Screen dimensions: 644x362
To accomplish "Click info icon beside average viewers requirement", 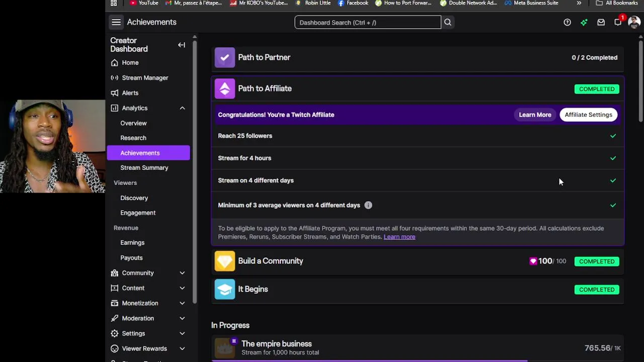I will coord(368,205).
